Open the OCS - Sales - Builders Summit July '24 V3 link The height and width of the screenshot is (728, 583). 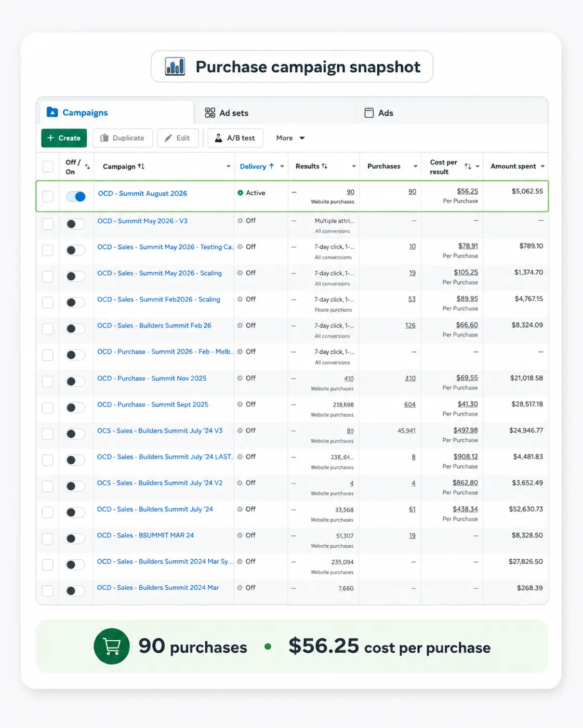click(160, 430)
